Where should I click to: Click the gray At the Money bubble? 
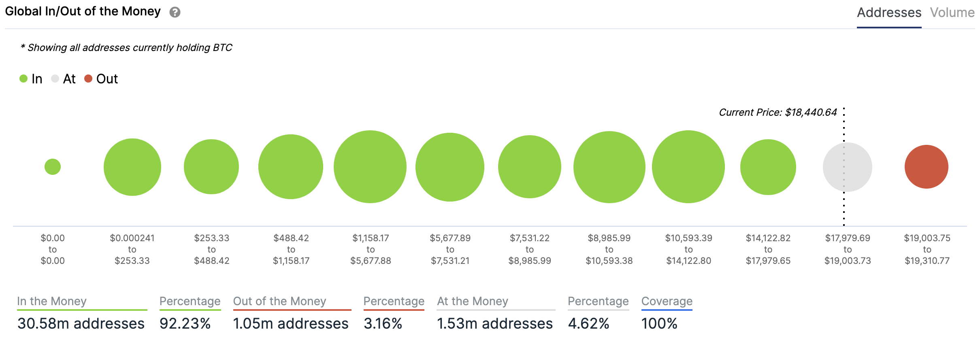[x=847, y=167]
